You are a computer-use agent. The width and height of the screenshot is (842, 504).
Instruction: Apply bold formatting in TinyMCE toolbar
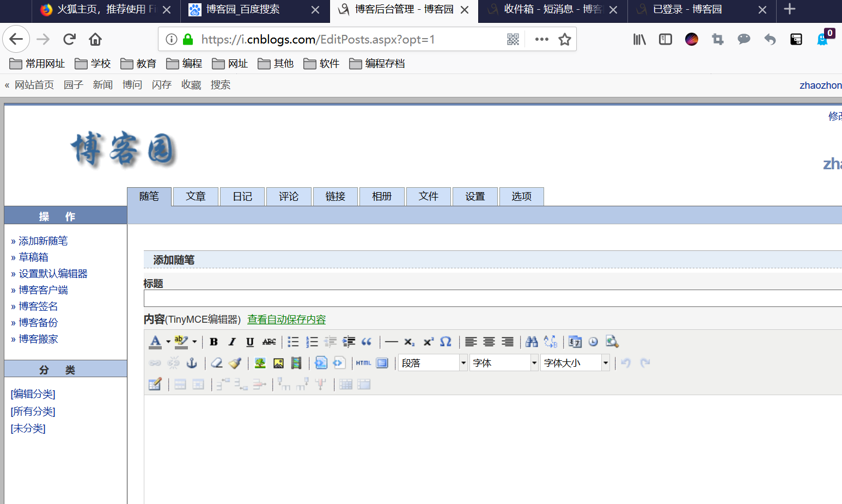click(213, 342)
